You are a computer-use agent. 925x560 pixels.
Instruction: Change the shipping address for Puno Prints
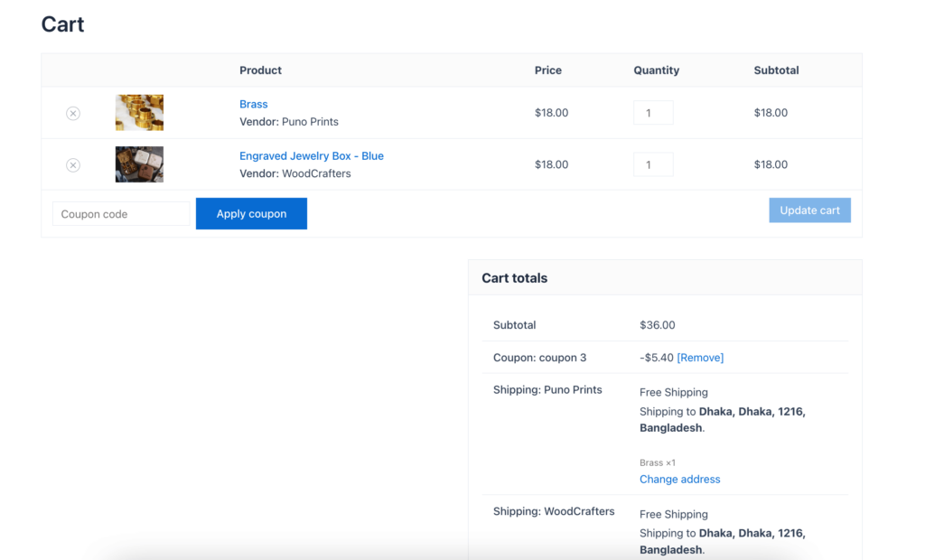tap(679, 479)
